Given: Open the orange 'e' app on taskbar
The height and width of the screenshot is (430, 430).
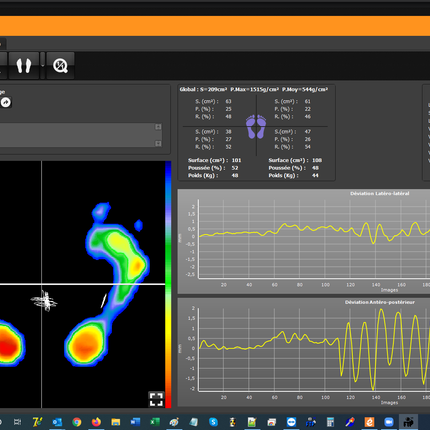Looking at the screenshot, I should click(x=369, y=422).
